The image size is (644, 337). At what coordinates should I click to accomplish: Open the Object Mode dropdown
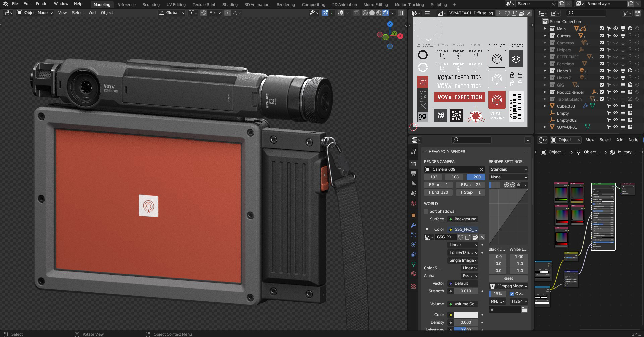pyautogui.click(x=35, y=13)
